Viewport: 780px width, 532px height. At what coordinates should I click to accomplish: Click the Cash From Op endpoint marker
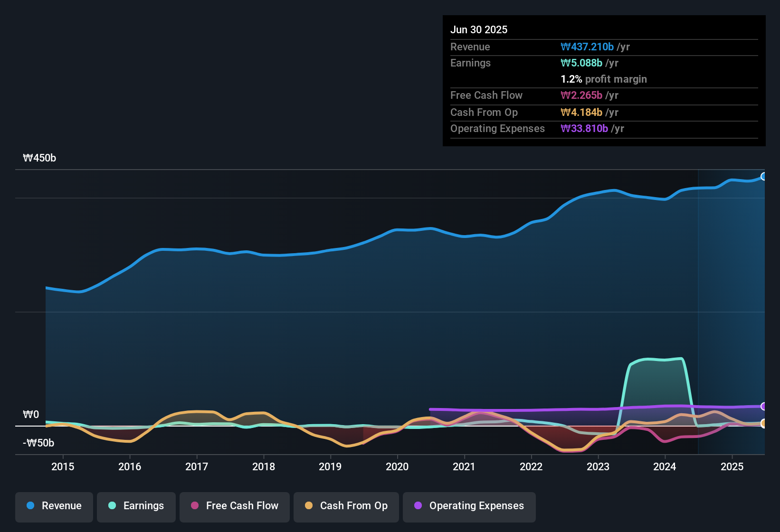(x=764, y=424)
